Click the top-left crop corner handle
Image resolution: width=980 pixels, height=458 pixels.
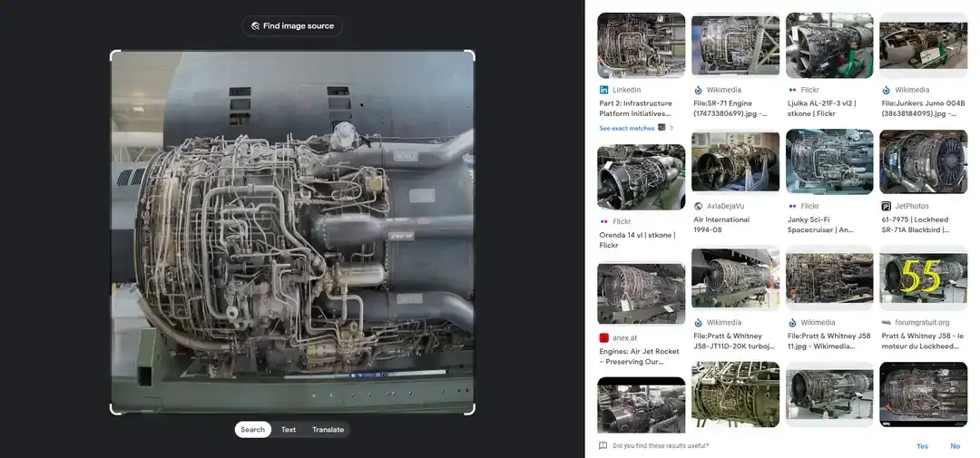coord(113,54)
